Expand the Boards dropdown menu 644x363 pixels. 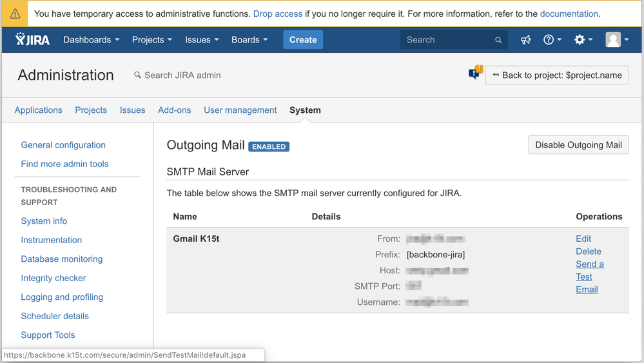249,40
